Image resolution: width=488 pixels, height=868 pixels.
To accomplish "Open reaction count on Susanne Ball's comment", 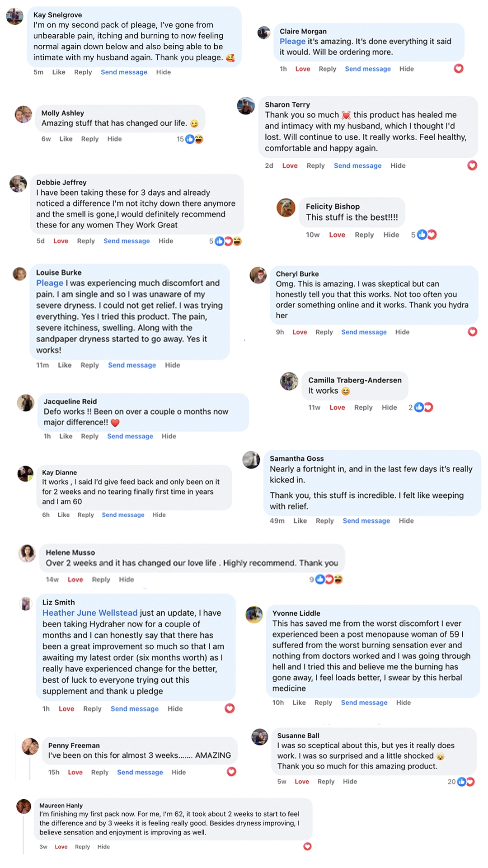I will pyautogui.click(x=465, y=782).
